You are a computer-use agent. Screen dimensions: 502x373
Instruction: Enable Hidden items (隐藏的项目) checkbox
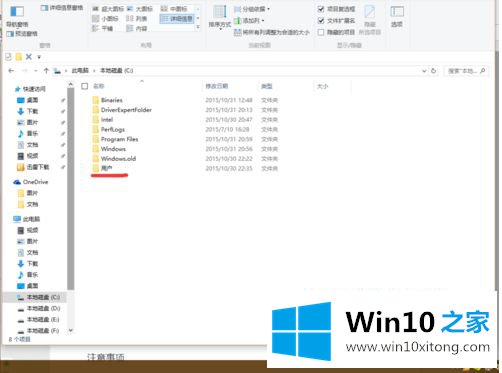(336, 32)
